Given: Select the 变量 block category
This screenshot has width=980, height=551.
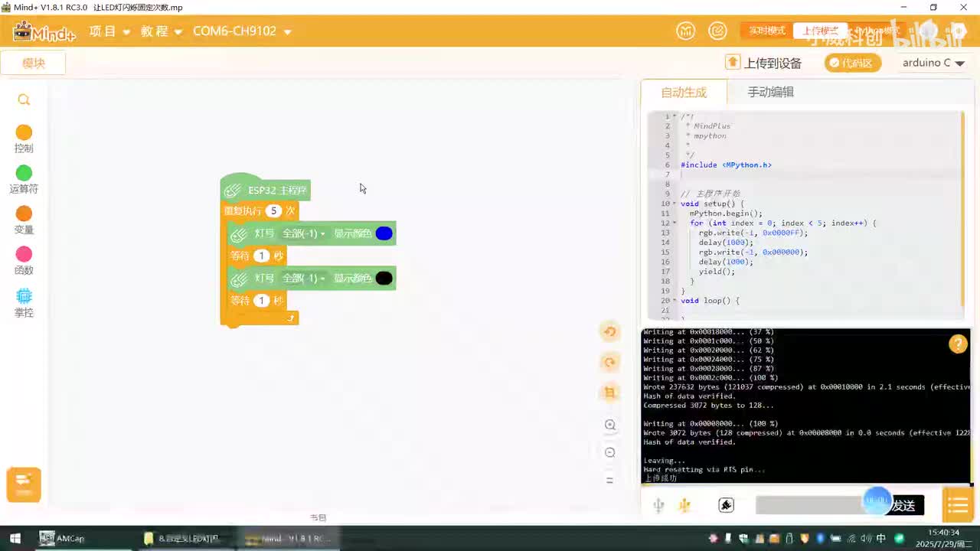Looking at the screenshot, I should pos(24,220).
